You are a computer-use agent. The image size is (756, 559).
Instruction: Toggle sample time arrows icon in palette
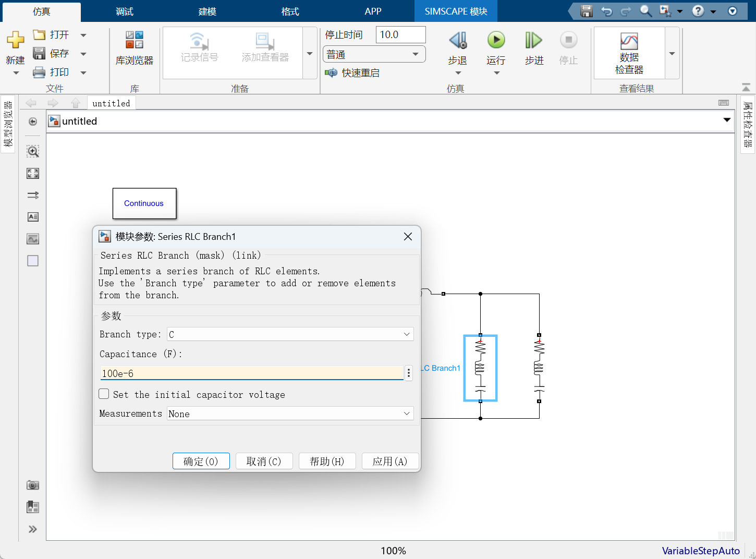pyautogui.click(x=33, y=195)
